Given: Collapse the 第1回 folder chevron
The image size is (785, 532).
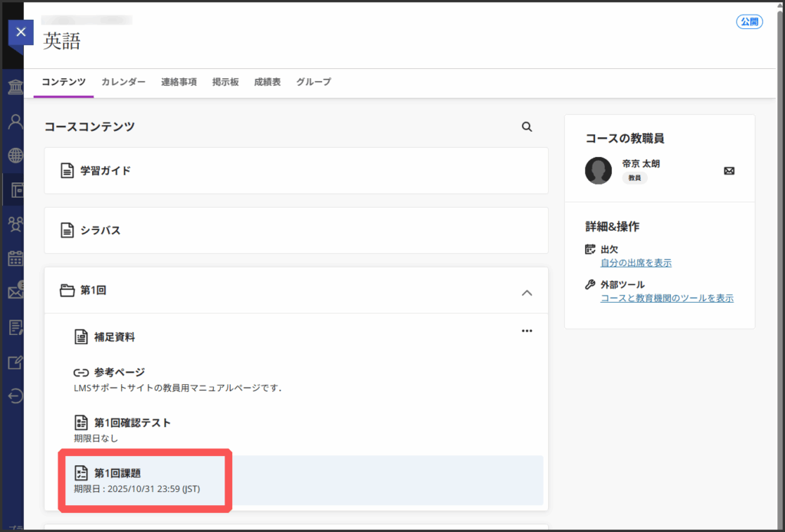Looking at the screenshot, I should tap(527, 292).
